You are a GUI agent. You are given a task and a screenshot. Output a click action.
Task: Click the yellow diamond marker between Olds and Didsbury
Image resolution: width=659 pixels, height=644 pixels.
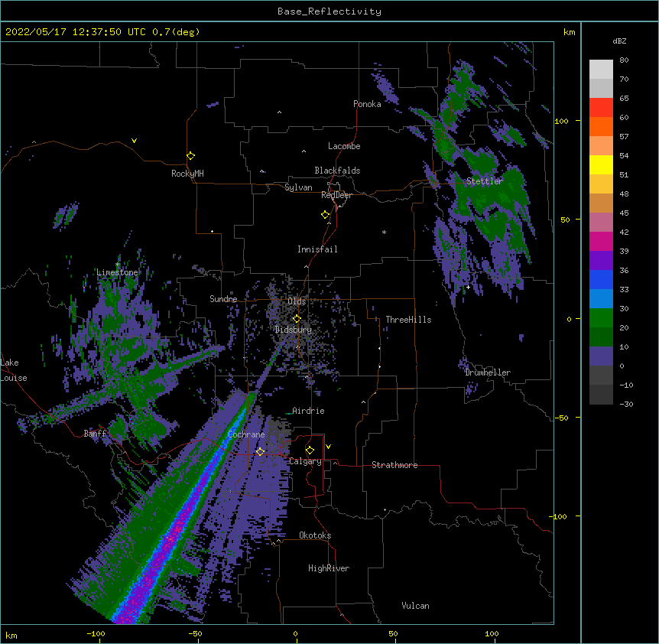point(297,319)
